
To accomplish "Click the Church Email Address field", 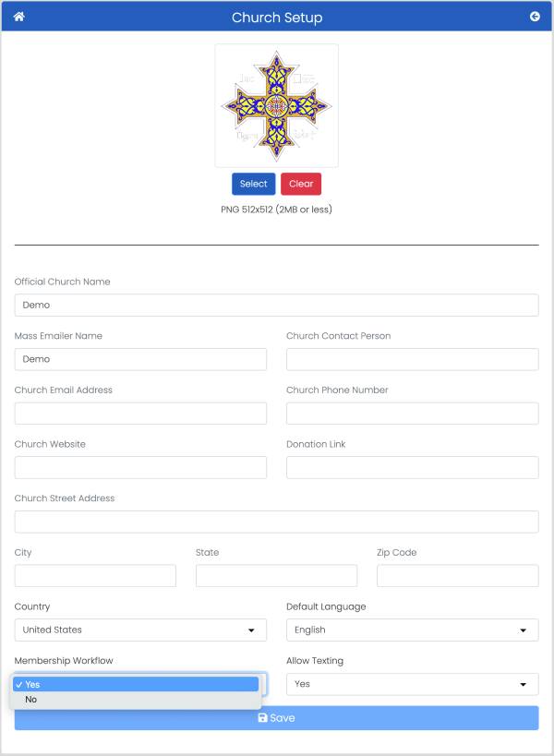I will [140, 414].
